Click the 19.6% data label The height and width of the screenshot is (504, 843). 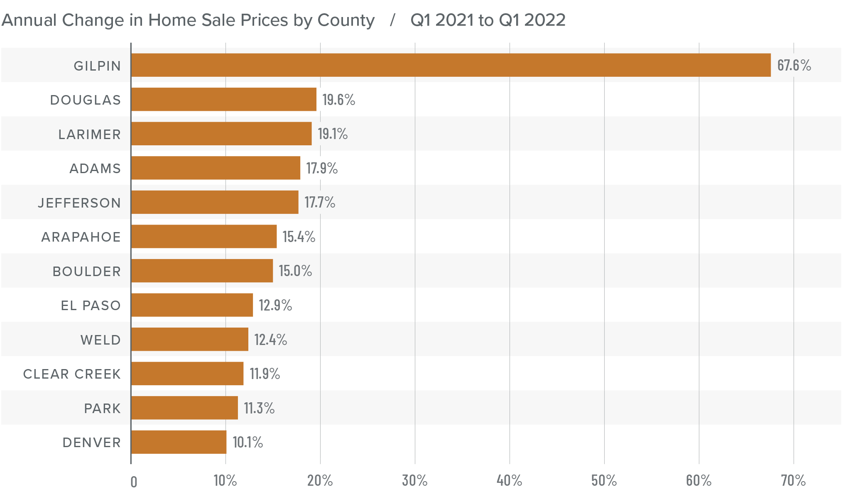338,100
